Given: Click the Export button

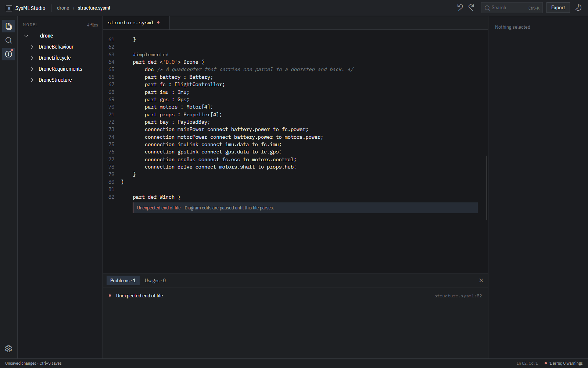Looking at the screenshot, I should [558, 8].
